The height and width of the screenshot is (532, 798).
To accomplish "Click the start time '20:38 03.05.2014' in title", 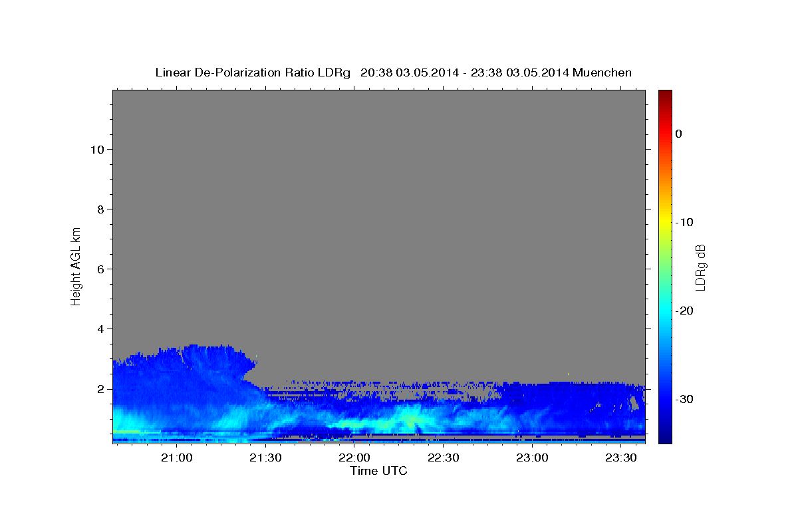I will [x=410, y=72].
